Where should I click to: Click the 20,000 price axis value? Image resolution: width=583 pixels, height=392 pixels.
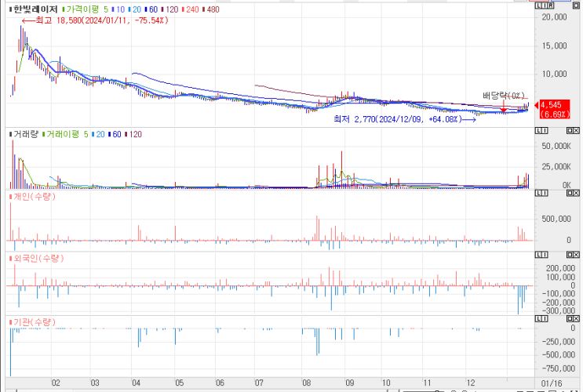554,16
